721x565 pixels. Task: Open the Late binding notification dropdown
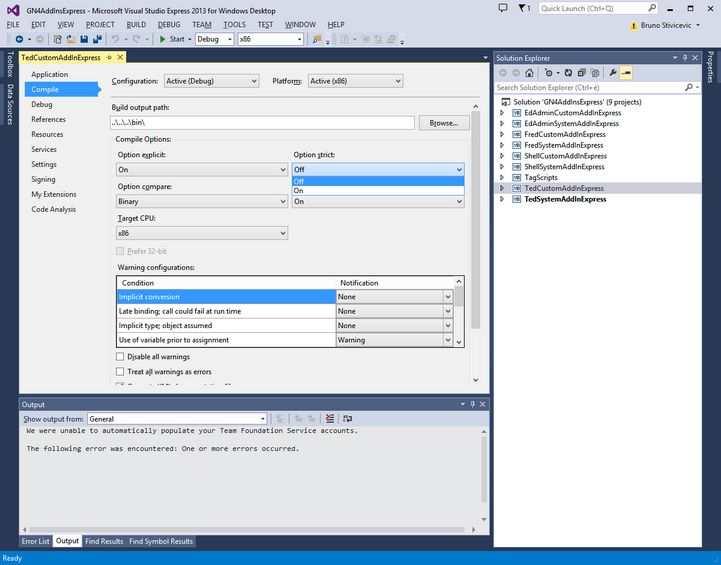(448, 311)
